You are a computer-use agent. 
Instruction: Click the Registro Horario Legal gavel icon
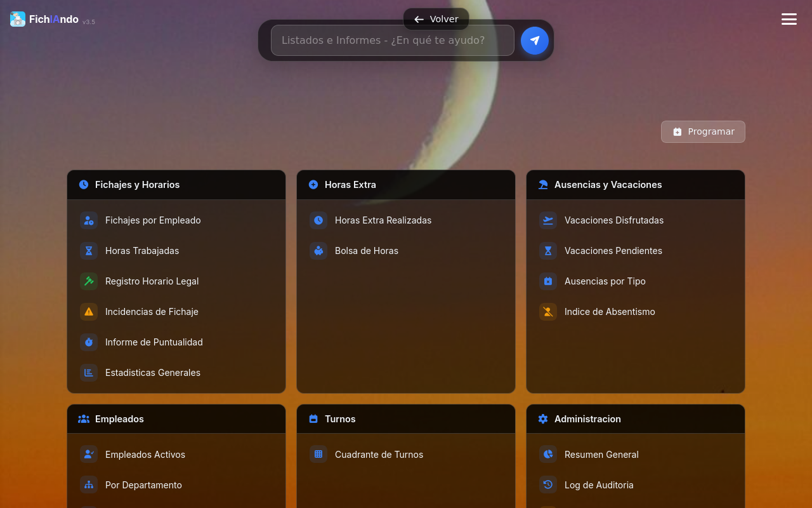point(89,281)
